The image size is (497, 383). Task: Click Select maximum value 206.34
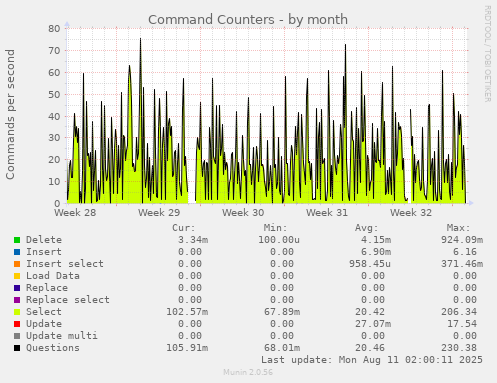point(459,312)
